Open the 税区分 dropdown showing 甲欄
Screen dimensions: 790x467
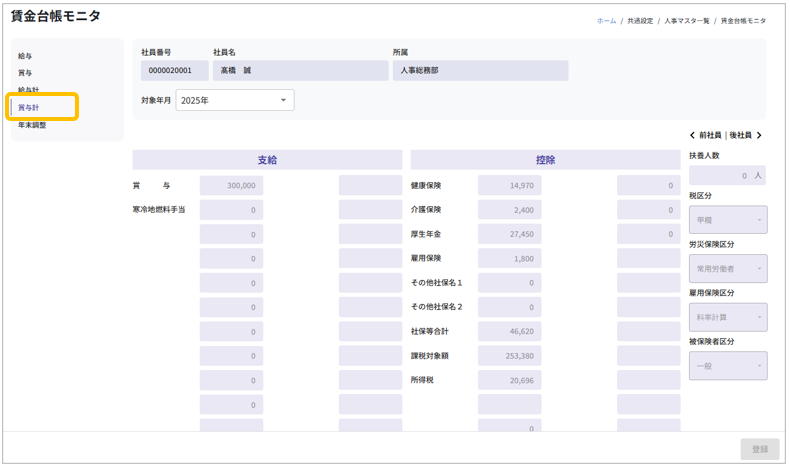727,220
